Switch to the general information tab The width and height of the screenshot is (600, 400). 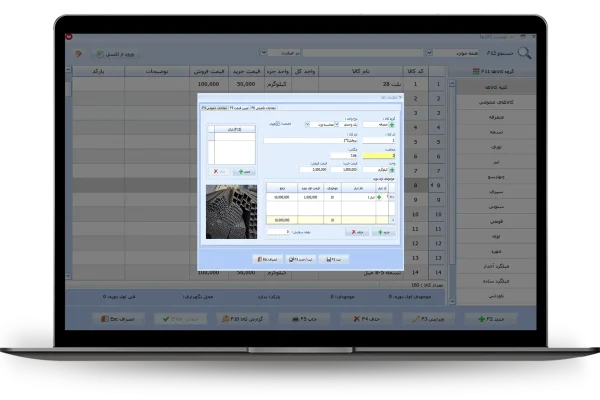214,108
